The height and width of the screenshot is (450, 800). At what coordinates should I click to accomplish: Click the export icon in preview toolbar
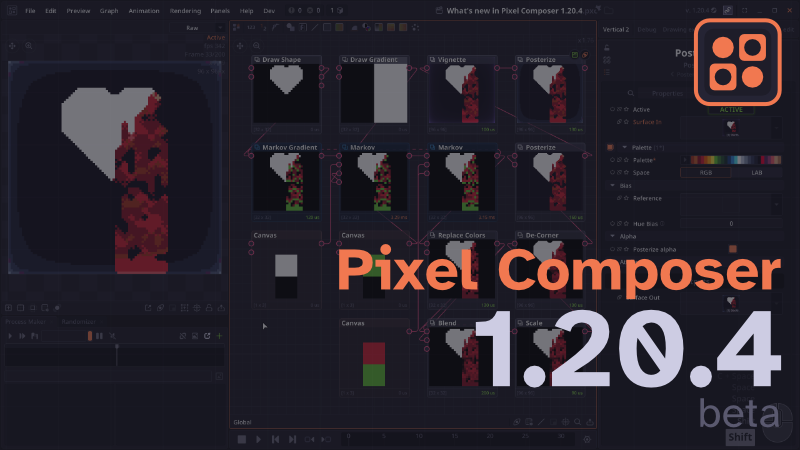click(221, 308)
